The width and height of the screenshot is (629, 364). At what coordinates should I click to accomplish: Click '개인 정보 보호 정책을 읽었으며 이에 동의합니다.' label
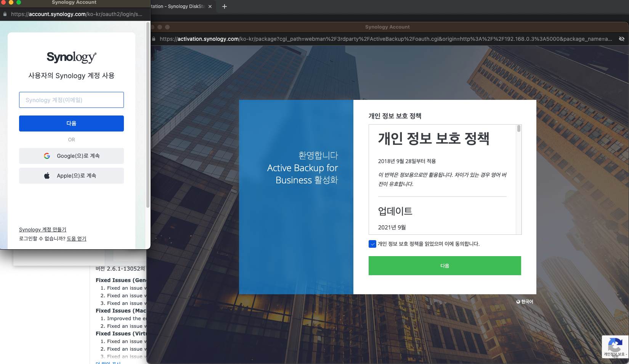click(x=428, y=244)
